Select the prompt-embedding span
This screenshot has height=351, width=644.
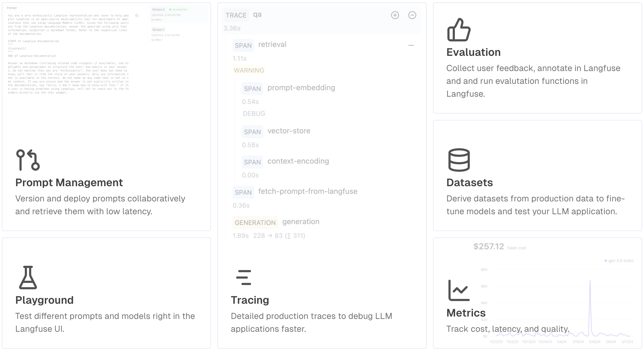[301, 88]
